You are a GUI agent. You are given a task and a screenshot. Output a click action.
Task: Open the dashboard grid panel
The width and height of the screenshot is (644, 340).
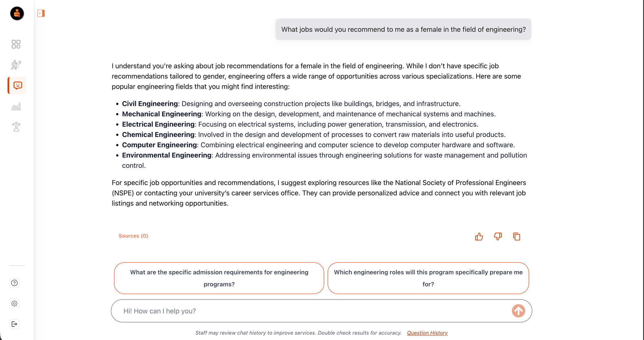click(x=16, y=44)
